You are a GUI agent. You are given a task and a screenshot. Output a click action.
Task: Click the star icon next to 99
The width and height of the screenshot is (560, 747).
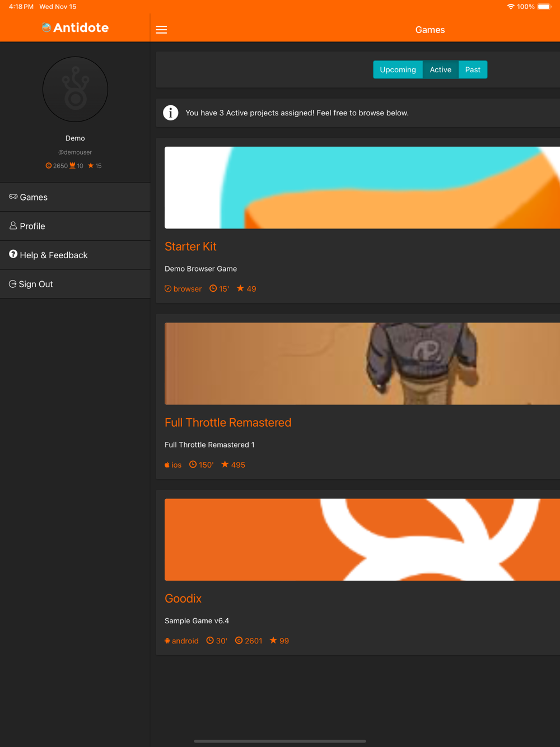273,640
